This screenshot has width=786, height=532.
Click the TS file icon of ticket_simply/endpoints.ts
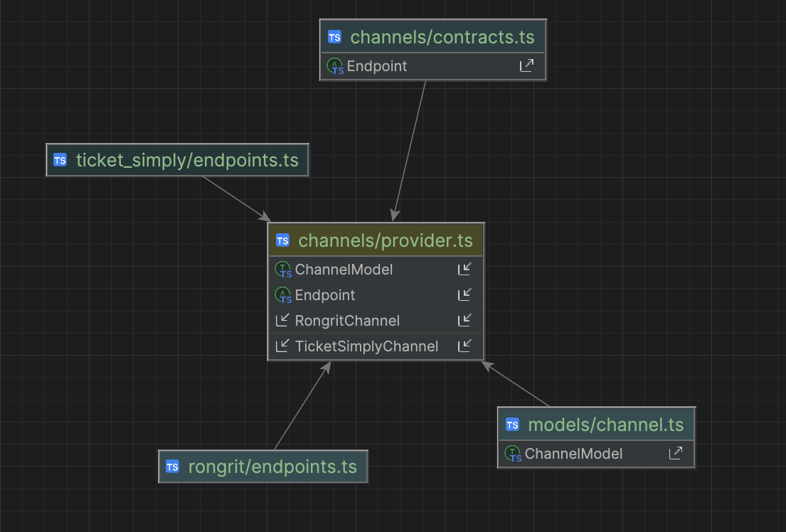click(x=60, y=160)
